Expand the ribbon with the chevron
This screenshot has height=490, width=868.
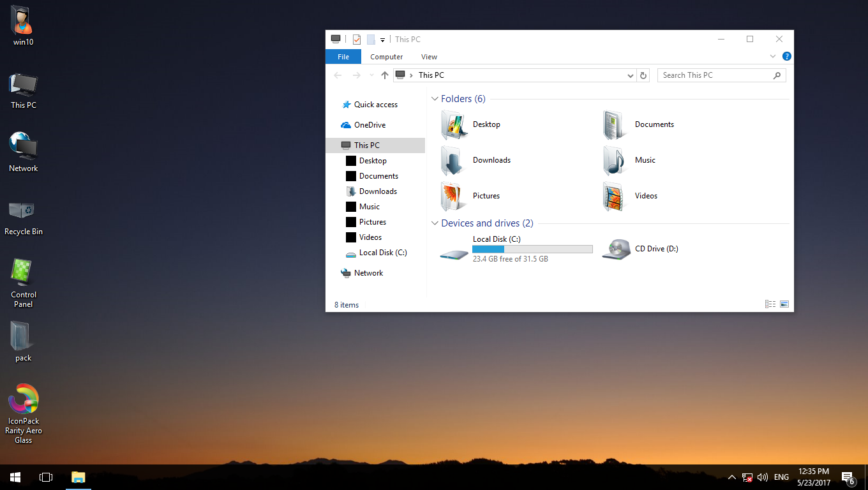[773, 57]
